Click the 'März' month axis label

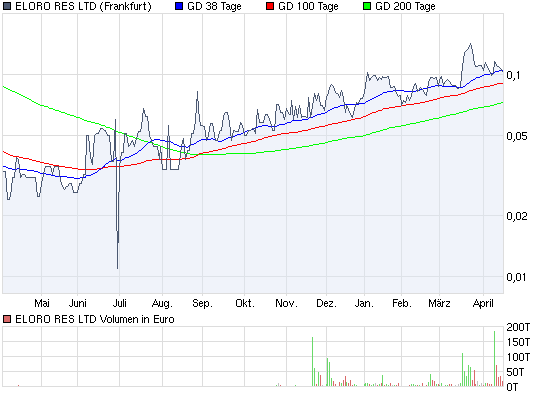[439, 303]
